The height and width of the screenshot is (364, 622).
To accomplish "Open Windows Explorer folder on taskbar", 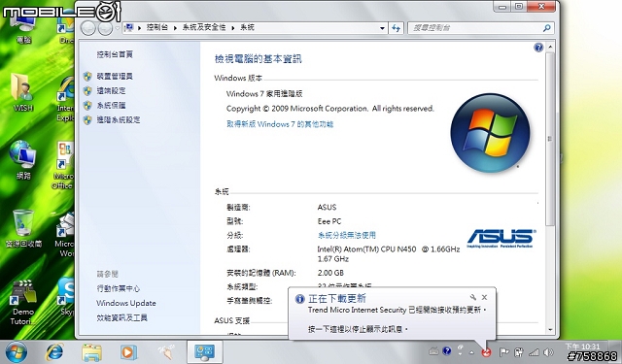I will (91, 352).
